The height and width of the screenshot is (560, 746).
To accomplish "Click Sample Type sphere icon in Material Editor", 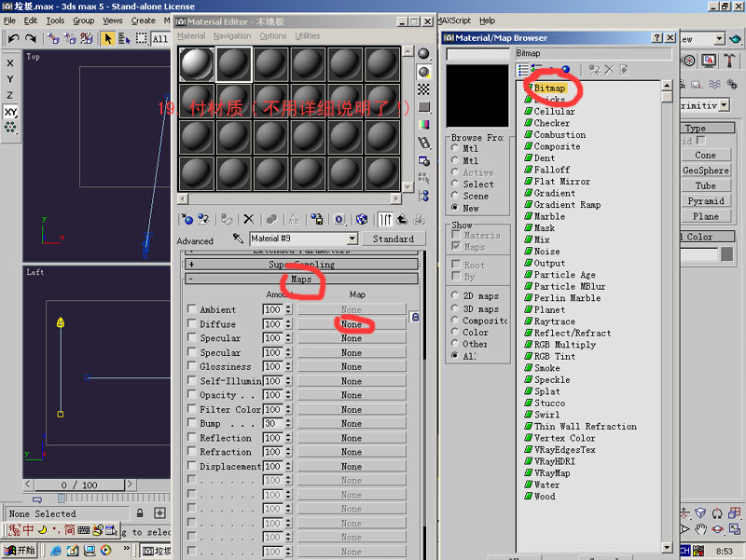I will click(423, 54).
